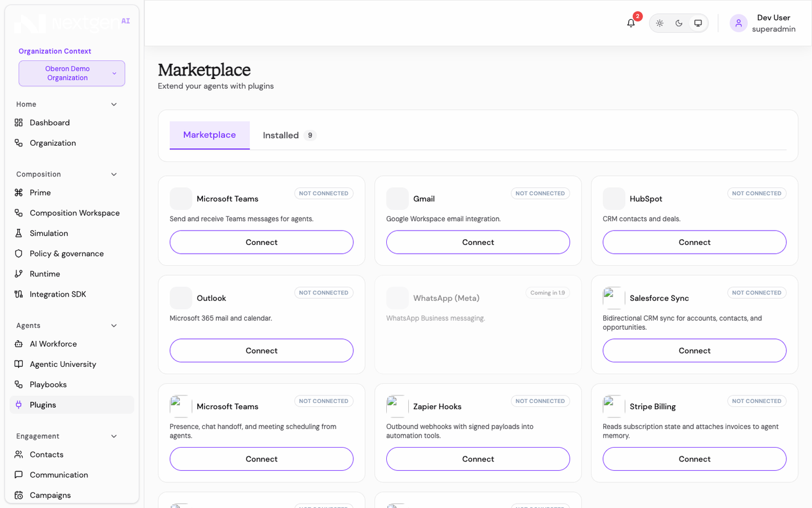The width and height of the screenshot is (812, 508).
Task: Open Campaigns in the sidebar
Action: [x=72, y=495]
